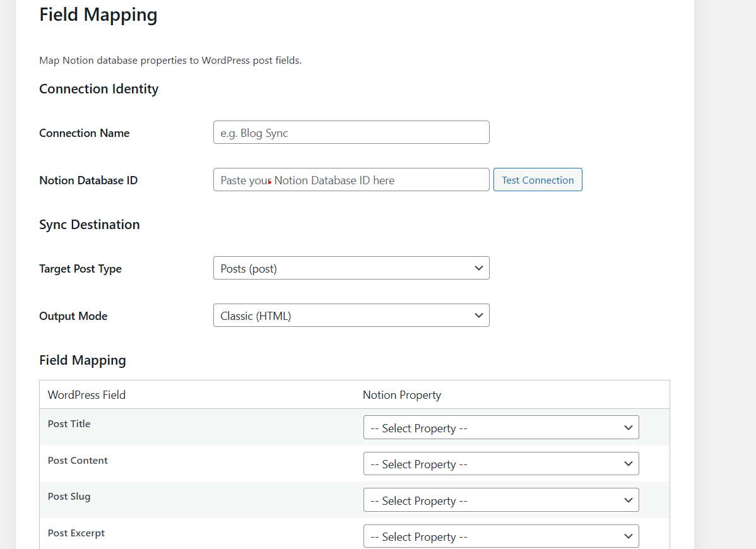Click the Connection Name text field

[x=351, y=133]
